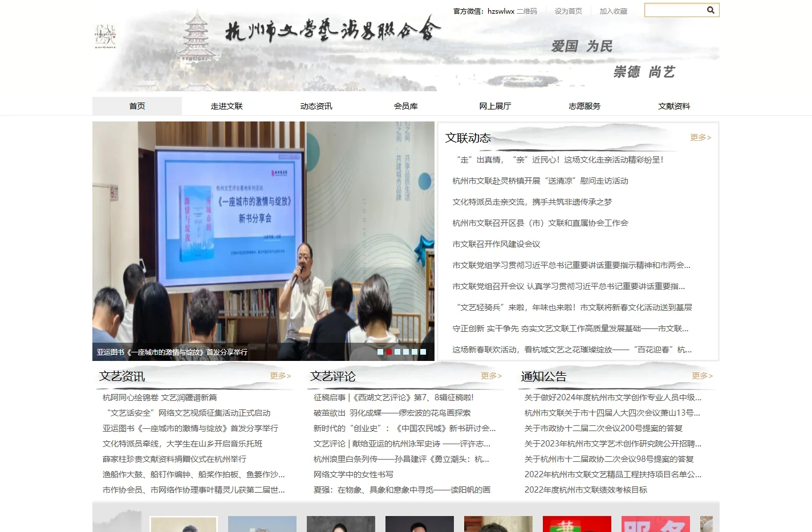Click 设为首页 link
This screenshot has height=532, width=812.
pyautogui.click(x=569, y=11)
